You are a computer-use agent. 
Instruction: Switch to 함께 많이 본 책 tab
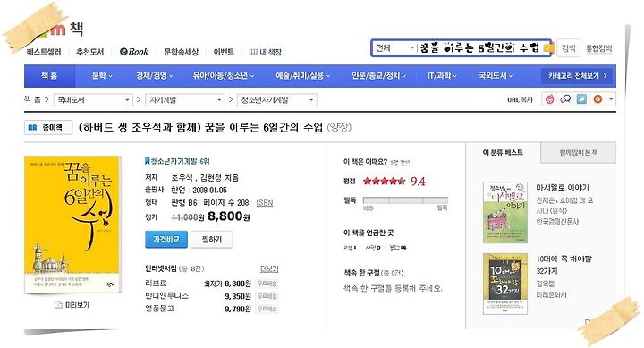point(579,152)
